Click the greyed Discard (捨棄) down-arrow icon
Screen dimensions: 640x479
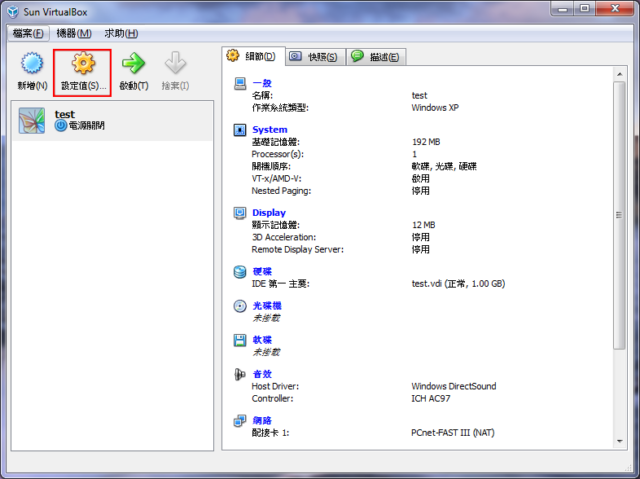[175, 63]
